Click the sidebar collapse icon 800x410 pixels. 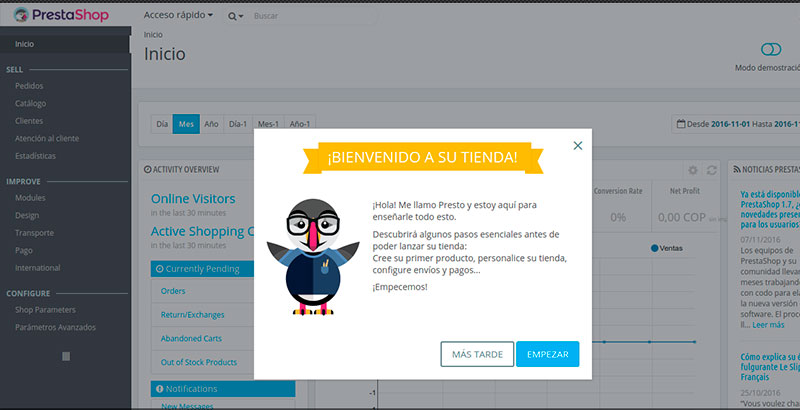click(66, 356)
